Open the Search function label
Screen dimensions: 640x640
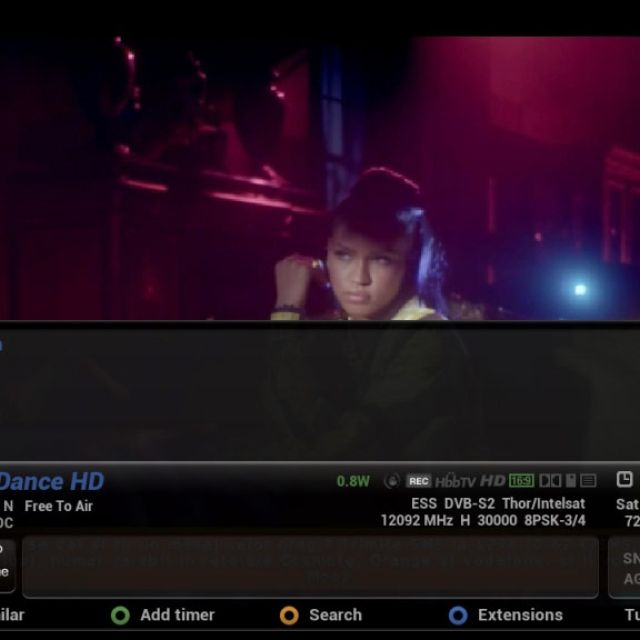pos(336,615)
